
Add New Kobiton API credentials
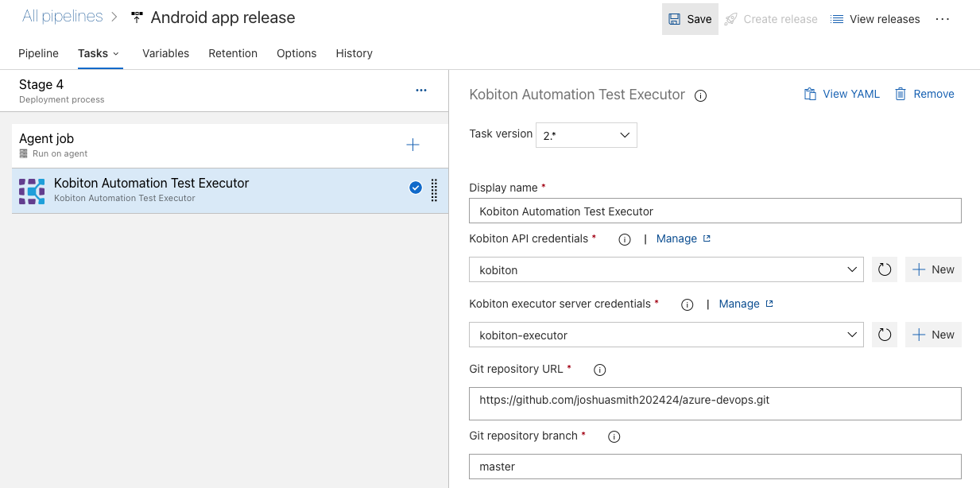934,269
